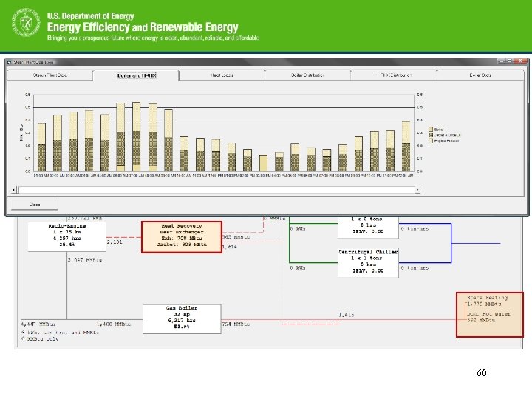
Task: Close the Steam Plant Operation window via X
Action: (520, 61)
